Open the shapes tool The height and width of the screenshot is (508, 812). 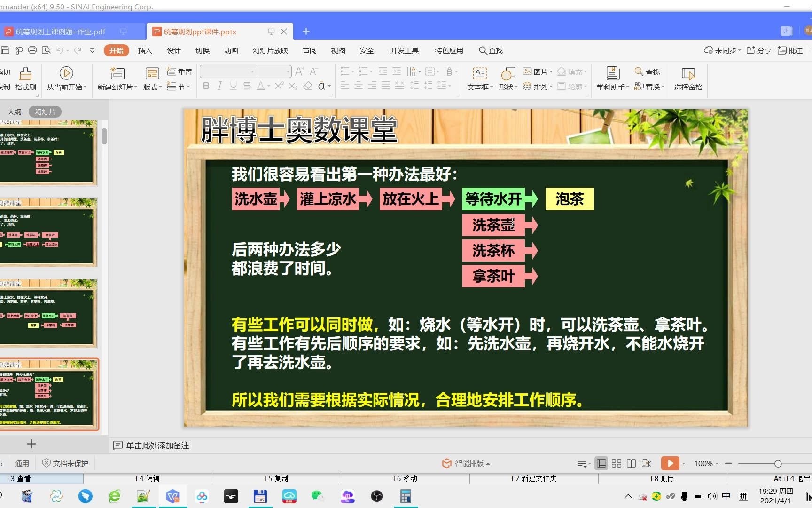pyautogui.click(x=507, y=79)
